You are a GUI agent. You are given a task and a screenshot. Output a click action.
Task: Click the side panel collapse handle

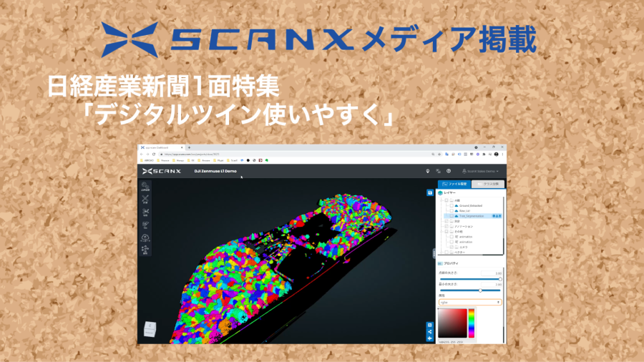tap(434, 253)
